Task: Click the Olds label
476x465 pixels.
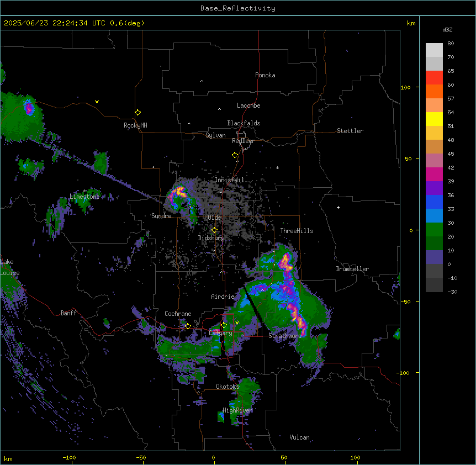Action: point(214,218)
